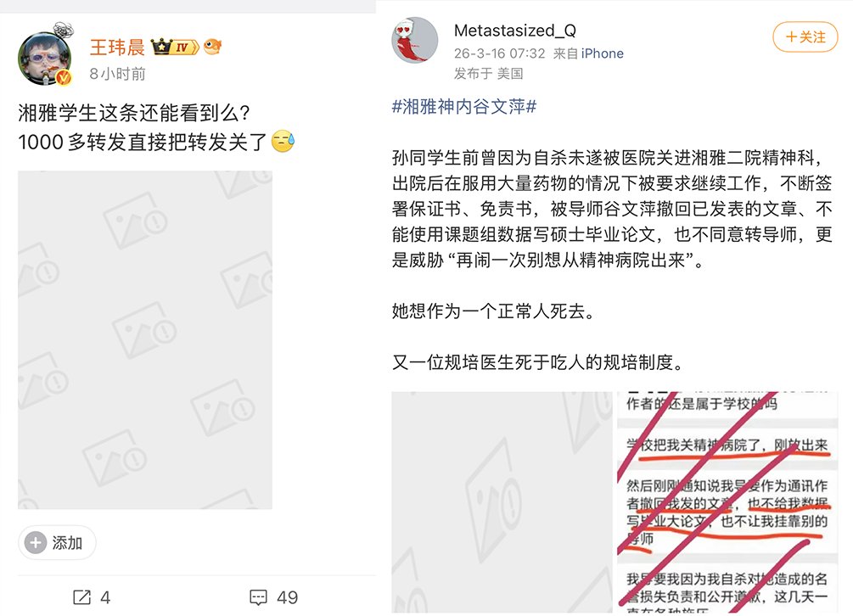The height and width of the screenshot is (616, 853).
Task: Follow Metastasized_Q with the +关注 button
Action: [805, 37]
